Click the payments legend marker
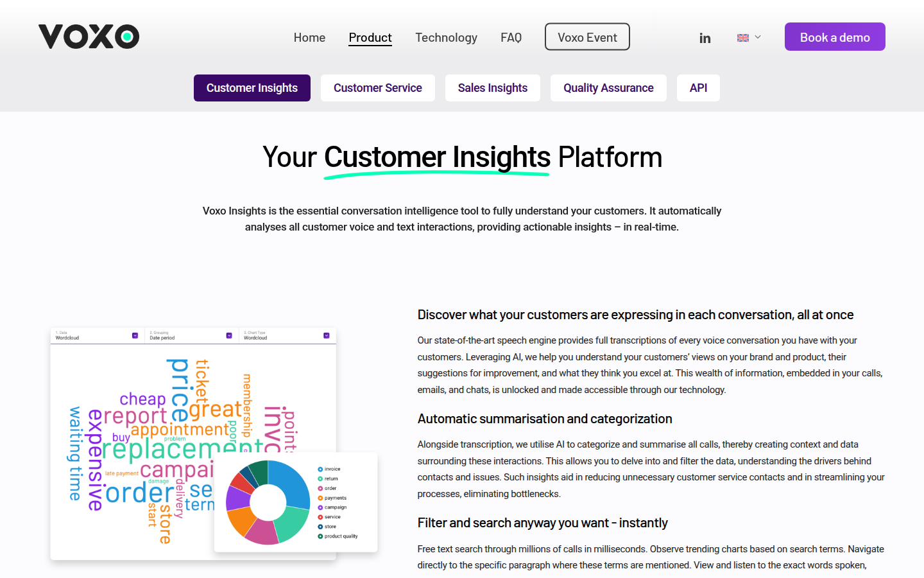Screen dimensions: 924x578 [x=320, y=498]
